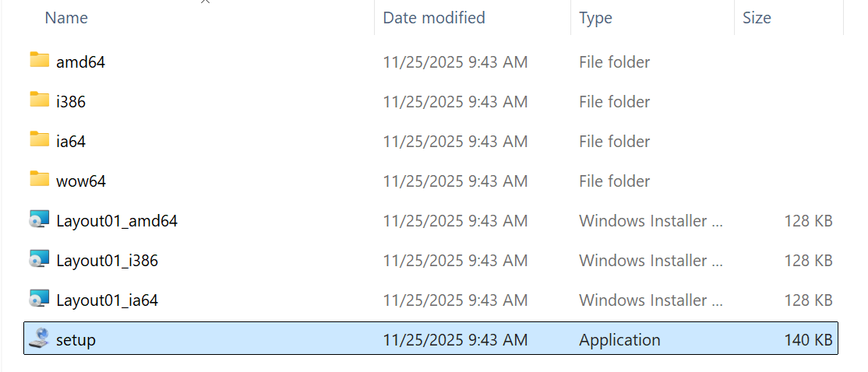Select the wow64 folder name
This screenshot has width=868, height=372.
pos(81,181)
